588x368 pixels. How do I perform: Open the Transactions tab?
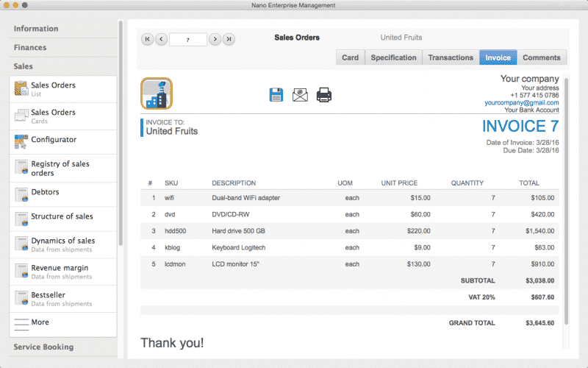[x=451, y=57]
